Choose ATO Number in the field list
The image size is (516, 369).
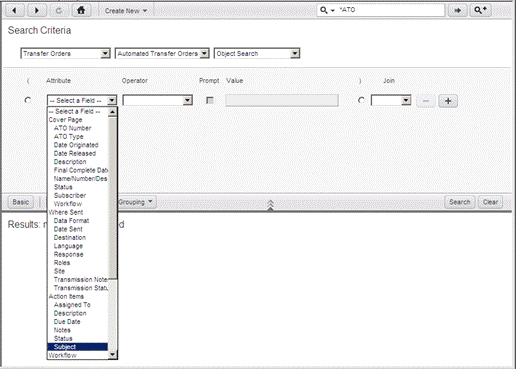[x=78, y=128]
